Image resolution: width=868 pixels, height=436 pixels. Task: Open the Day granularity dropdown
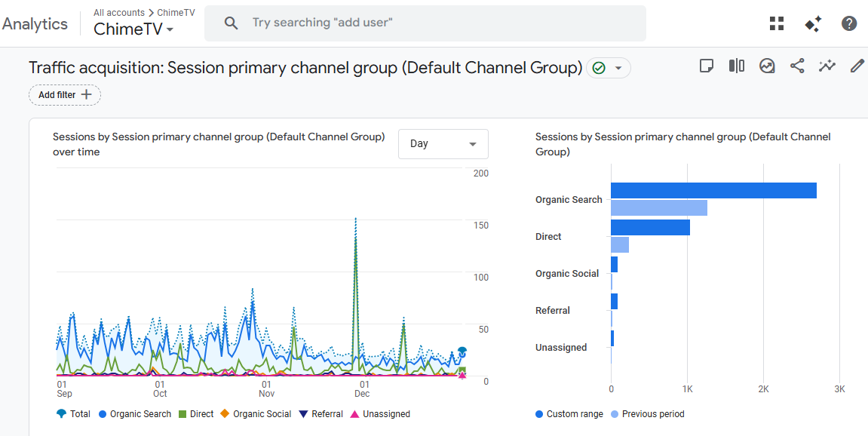click(x=443, y=144)
